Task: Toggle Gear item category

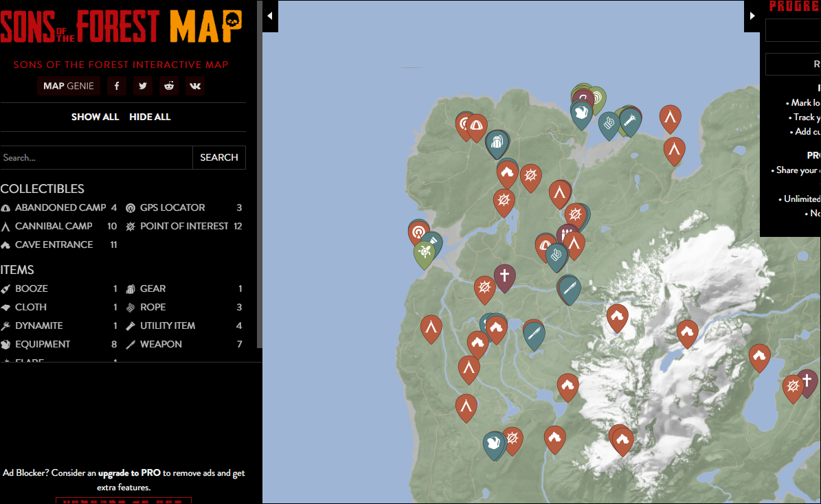Action: click(184, 288)
